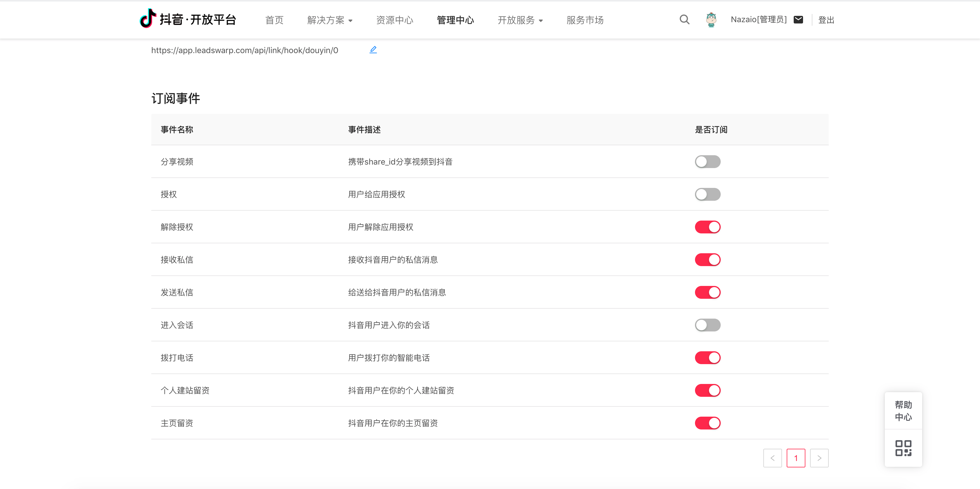Click the Douyin logo icon

click(x=148, y=19)
